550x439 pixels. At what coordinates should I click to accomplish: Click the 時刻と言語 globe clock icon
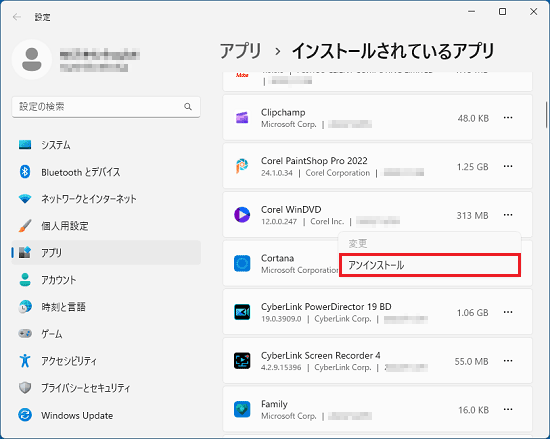pyautogui.click(x=25, y=306)
